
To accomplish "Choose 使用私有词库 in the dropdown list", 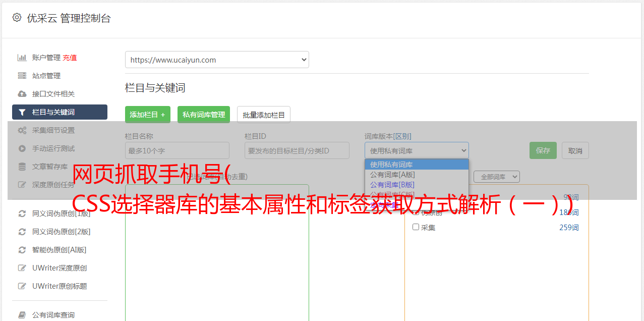I will coord(417,165).
